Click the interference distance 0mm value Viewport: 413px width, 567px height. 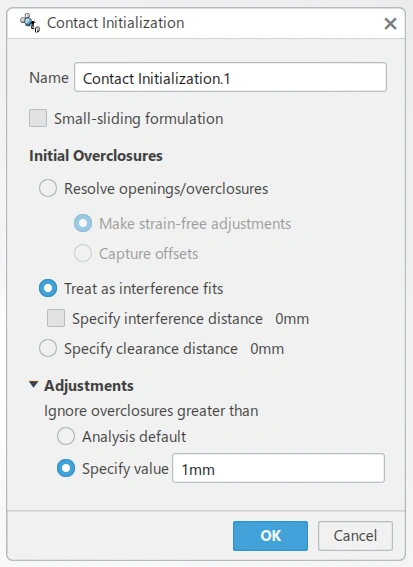tap(292, 319)
